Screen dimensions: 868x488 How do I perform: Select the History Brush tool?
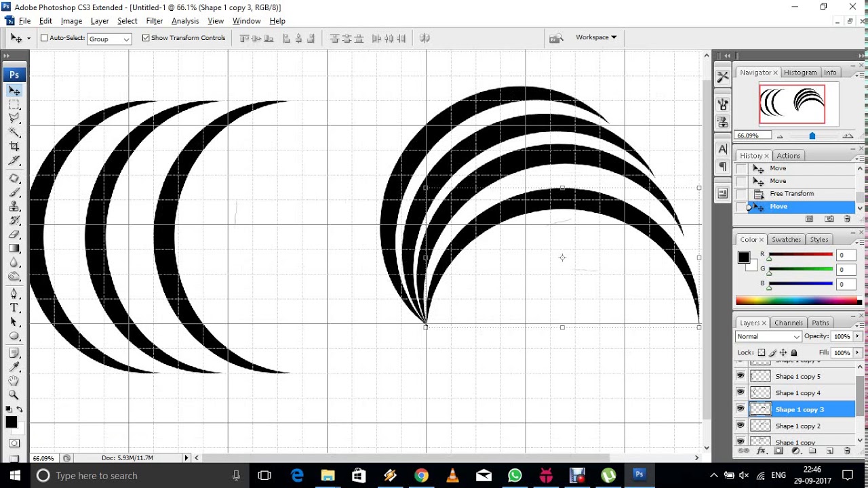tap(14, 220)
